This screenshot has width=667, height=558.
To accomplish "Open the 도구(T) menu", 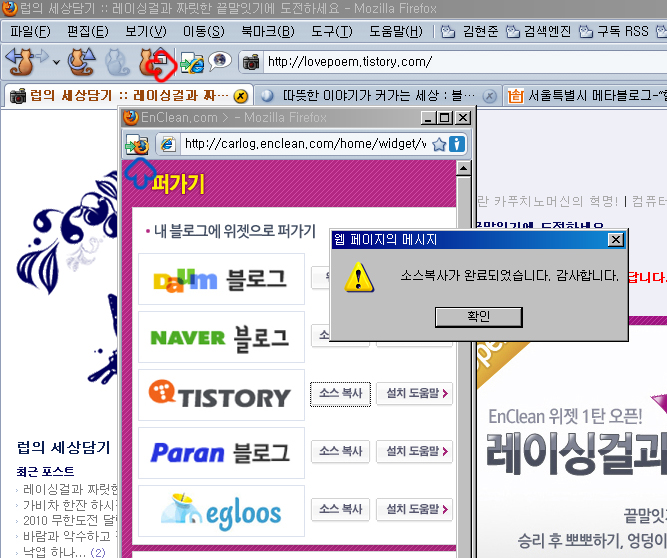I will tap(331, 31).
